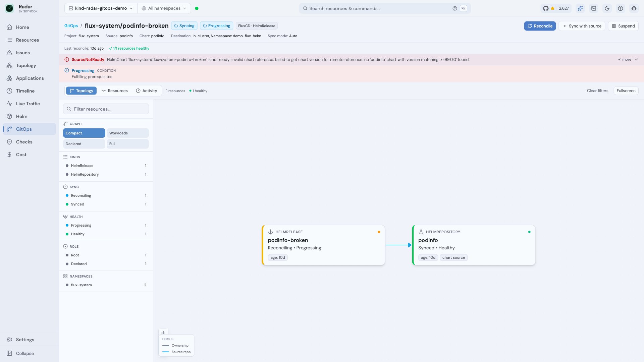
Task: Toggle Reconciling sync filter
Action: pyautogui.click(x=106, y=195)
